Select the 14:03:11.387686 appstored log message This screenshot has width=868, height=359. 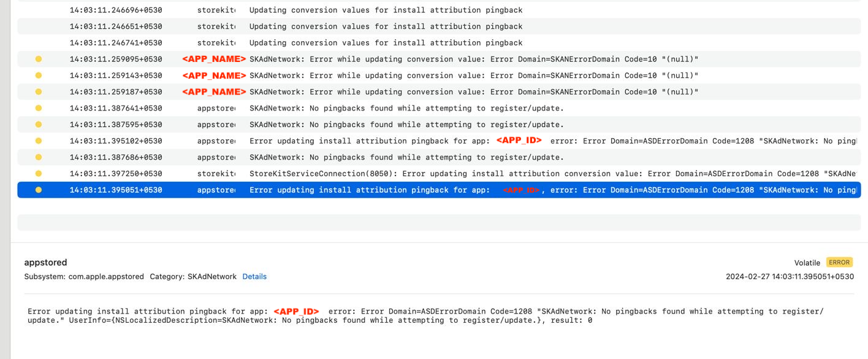pyautogui.click(x=406, y=157)
